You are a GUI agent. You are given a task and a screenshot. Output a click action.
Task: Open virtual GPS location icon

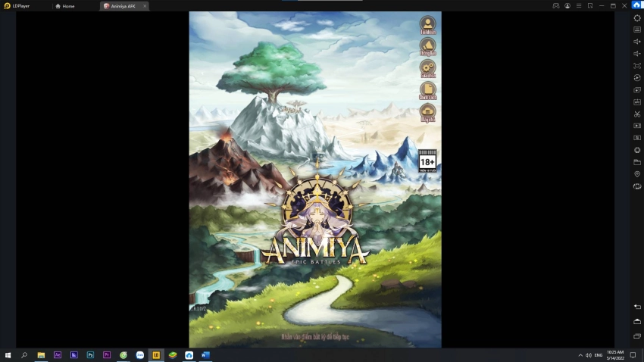pos(637,174)
